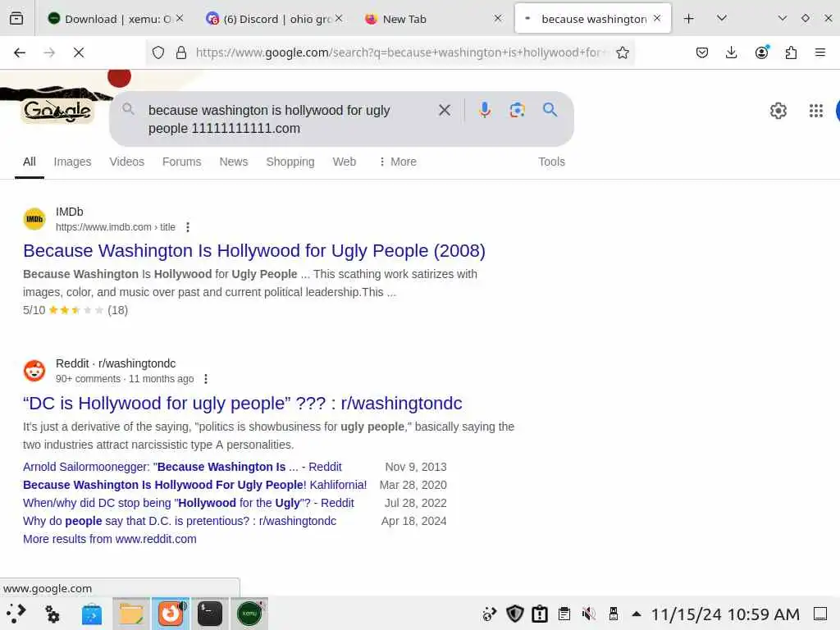Open Firefox View in the tab bar
840x630 pixels.
(16, 19)
